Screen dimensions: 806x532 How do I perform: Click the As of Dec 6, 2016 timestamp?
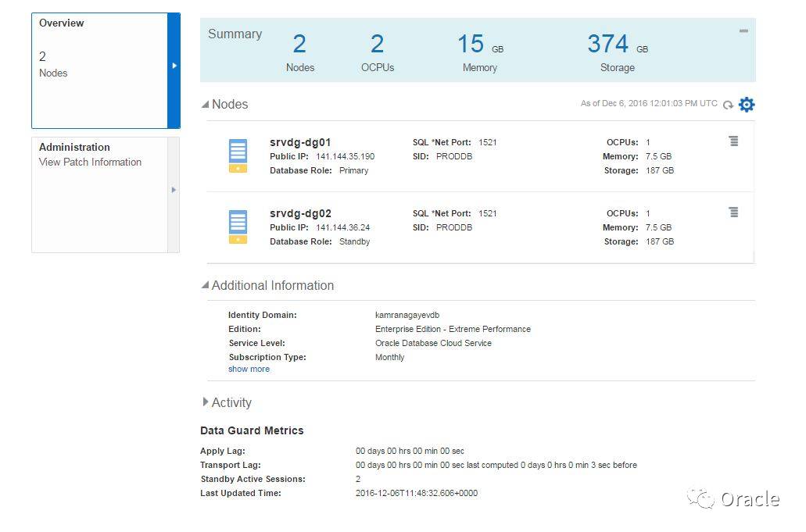pos(649,104)
